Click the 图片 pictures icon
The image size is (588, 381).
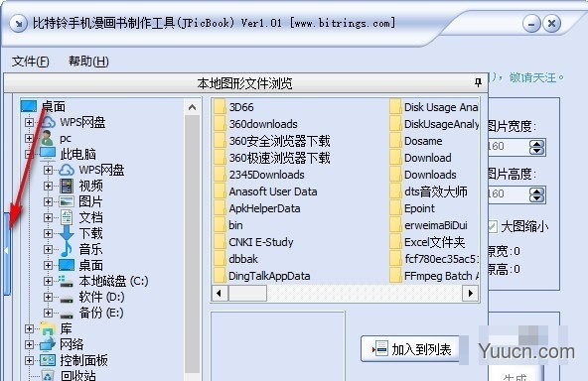point(67,201)
